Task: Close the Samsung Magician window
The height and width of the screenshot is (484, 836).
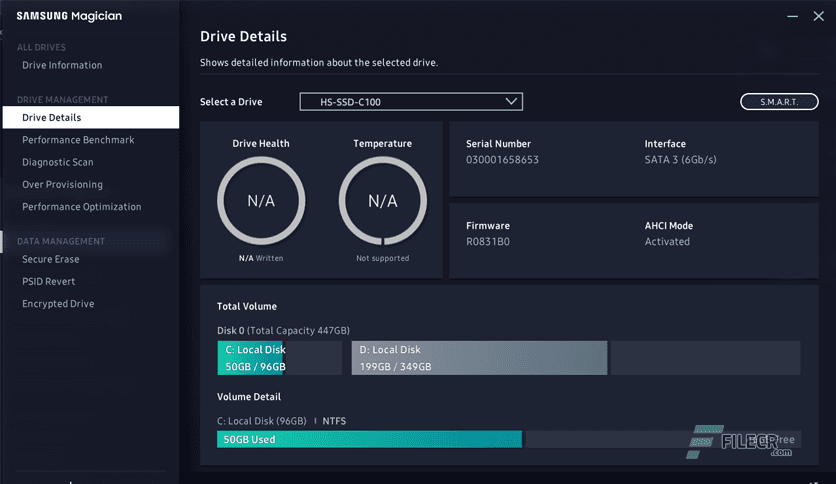Action: click(818, 17)
